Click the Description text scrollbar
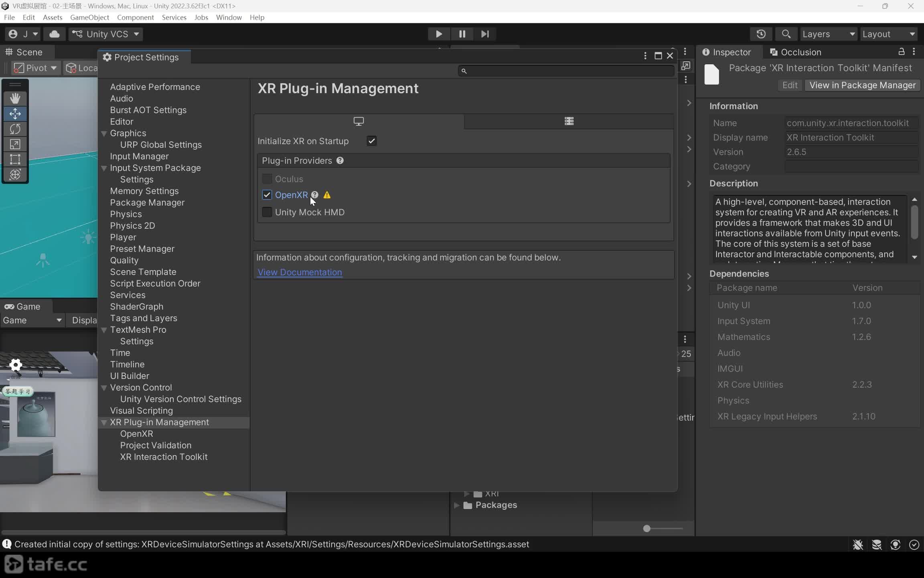Screen dimensions: 924x578 point(914,222)
